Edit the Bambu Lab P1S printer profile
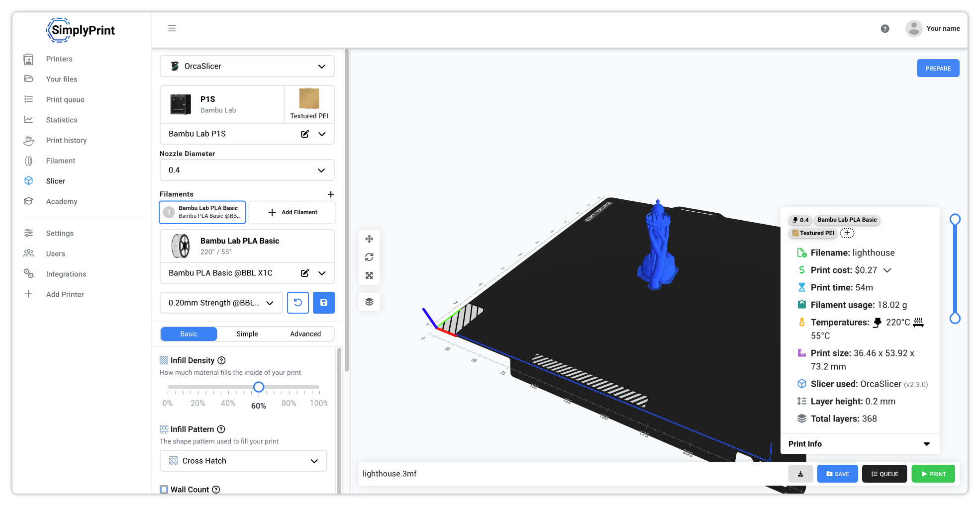 point(305,134)
